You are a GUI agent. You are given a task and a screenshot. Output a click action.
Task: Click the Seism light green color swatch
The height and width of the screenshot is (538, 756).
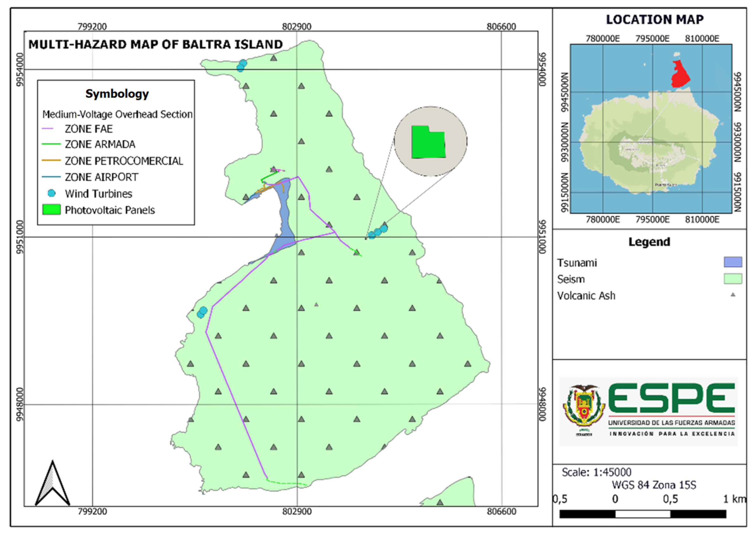[x=732, y=279]
